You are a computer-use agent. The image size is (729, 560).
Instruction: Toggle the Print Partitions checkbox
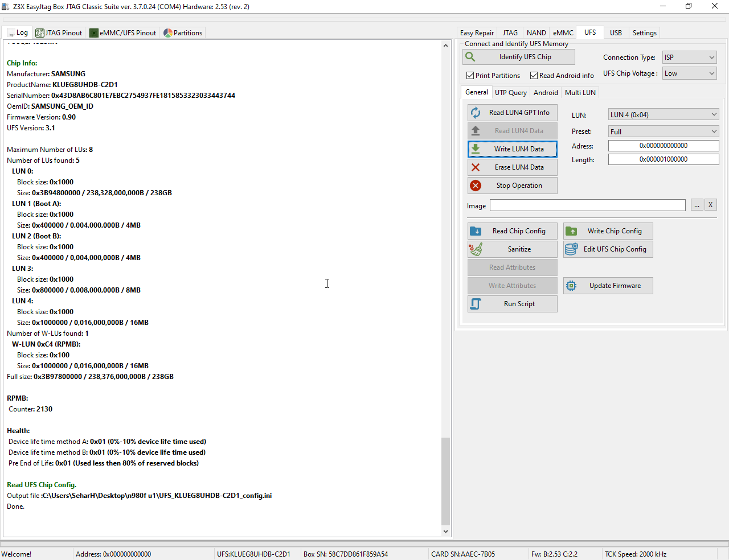(470, 75)
